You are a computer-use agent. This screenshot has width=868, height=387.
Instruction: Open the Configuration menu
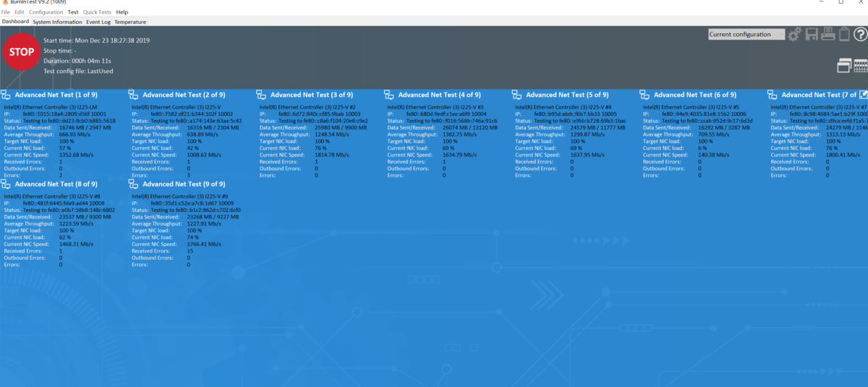tap(46, 12)
